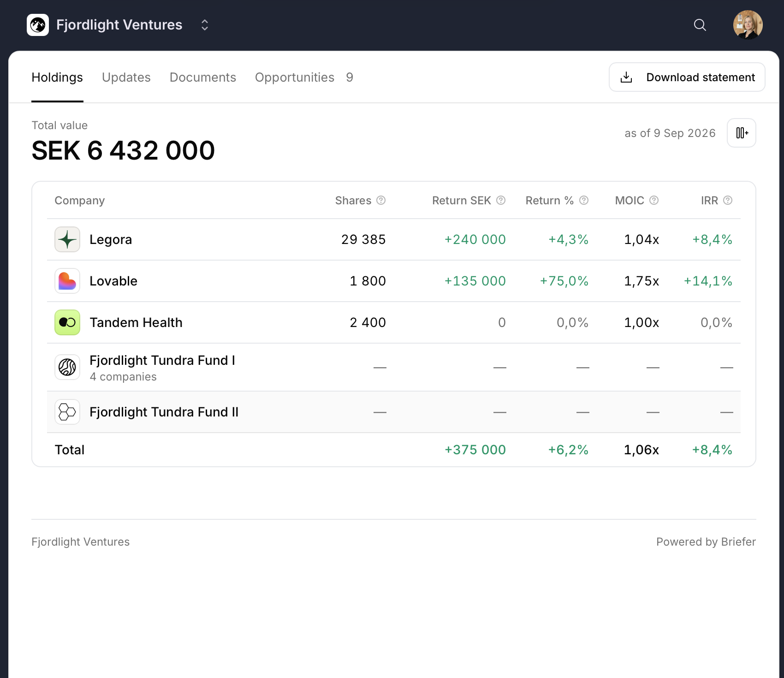The height and width of the screenshot is (678, 784).
Task: Switch to the Updates tab
Action: coord(126,77)
